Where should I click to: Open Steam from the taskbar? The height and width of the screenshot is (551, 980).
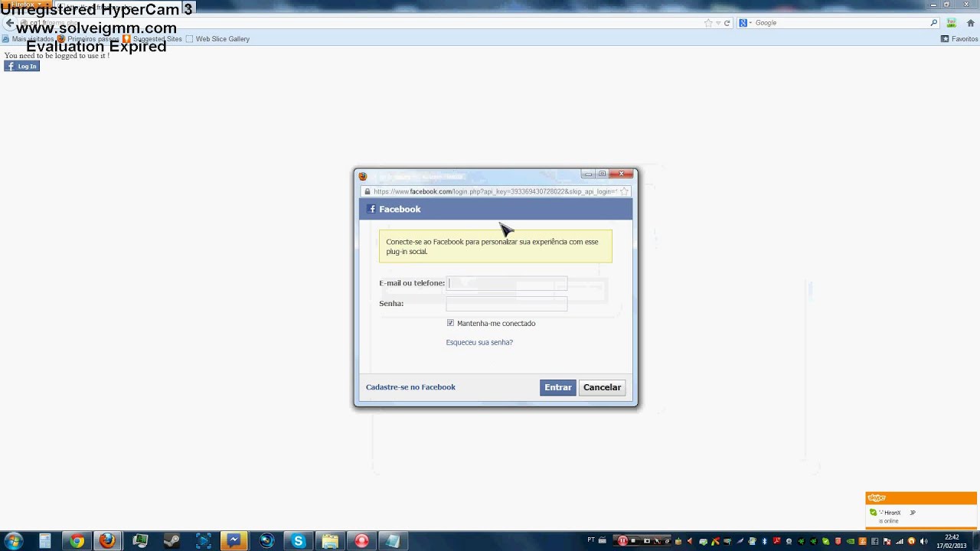point(172,541)
